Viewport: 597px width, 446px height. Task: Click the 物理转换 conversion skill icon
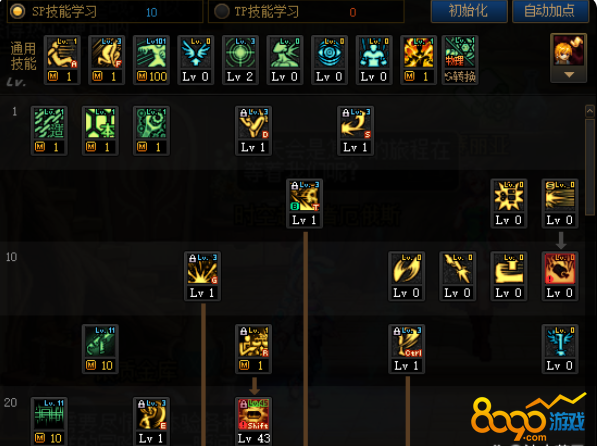click(460, 60)
